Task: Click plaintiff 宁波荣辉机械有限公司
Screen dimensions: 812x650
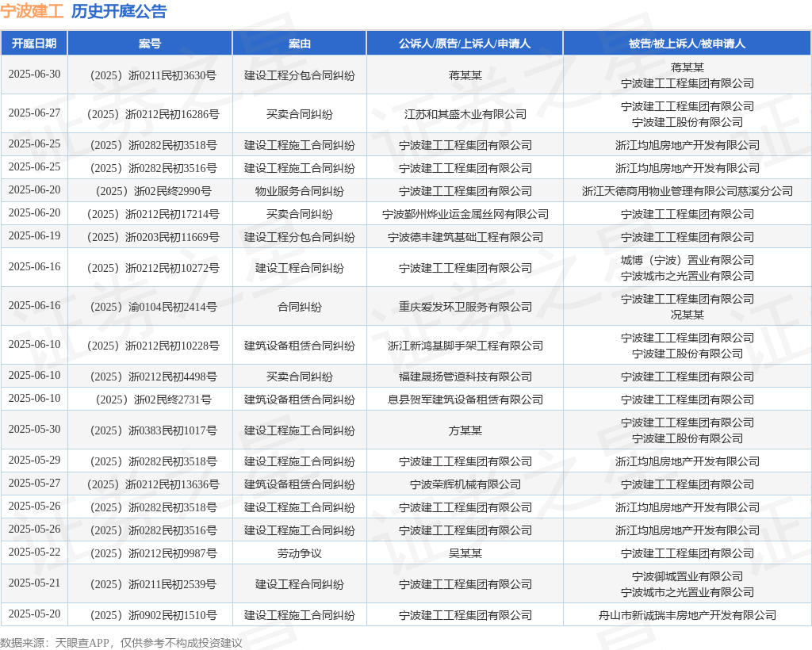Action: [x=465, y=484]
